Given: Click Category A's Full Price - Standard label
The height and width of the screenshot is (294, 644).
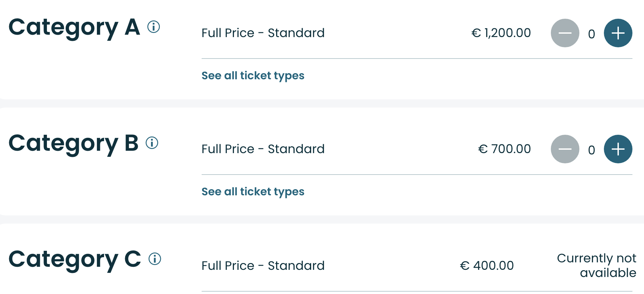Looking at the screenshot, I should click(263, 33).
